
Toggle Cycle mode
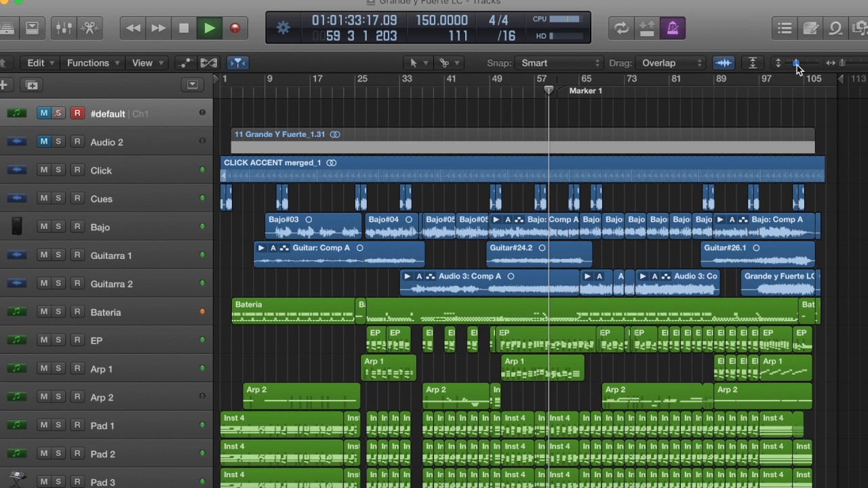pyautogui.click(x=620, y=28)
